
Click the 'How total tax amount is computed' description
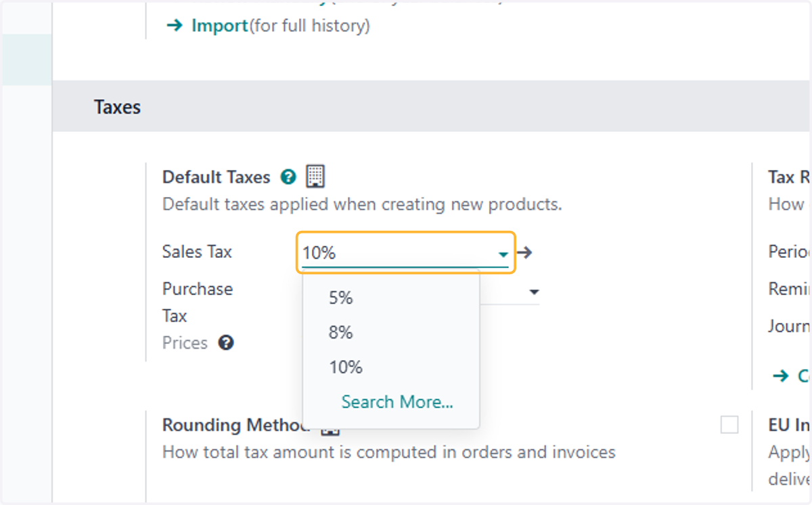[x=389, y=452]
